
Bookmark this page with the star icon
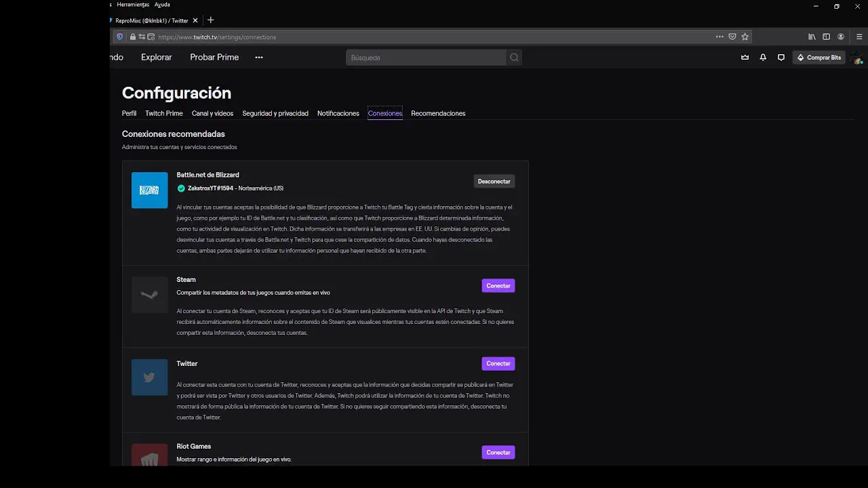tap(745, 37)
